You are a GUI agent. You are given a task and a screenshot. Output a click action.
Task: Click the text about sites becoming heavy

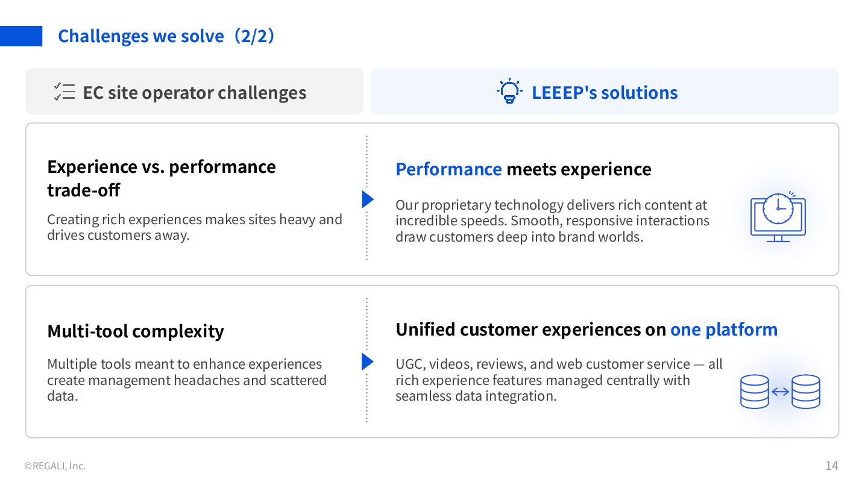(194, 227)
